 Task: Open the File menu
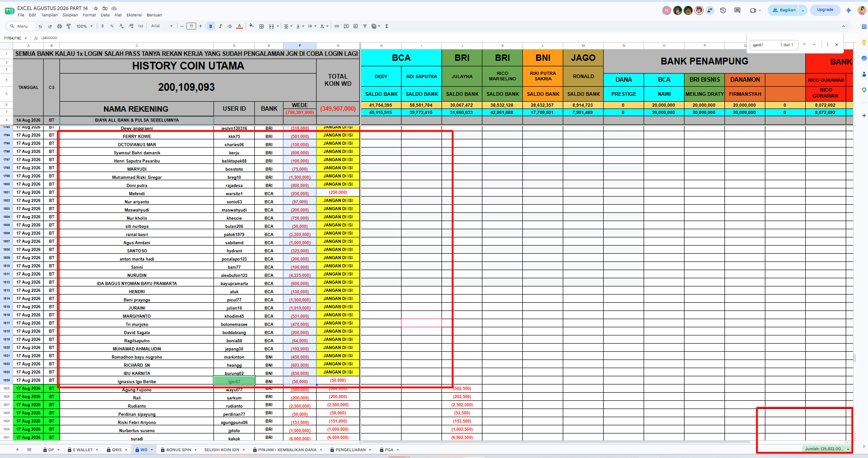click(21, 15)
